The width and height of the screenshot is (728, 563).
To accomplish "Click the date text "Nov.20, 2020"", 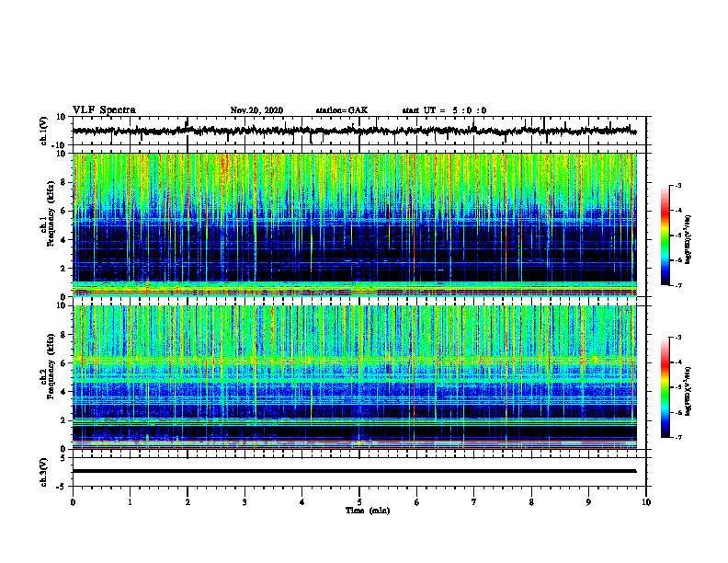I will (256, 110).
